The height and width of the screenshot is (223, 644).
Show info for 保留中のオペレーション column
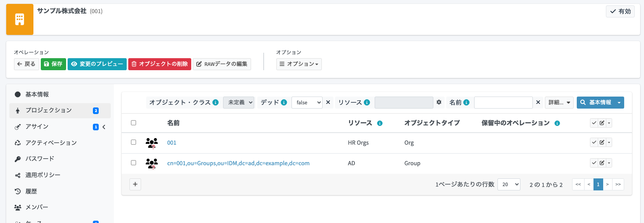(557, 123)
